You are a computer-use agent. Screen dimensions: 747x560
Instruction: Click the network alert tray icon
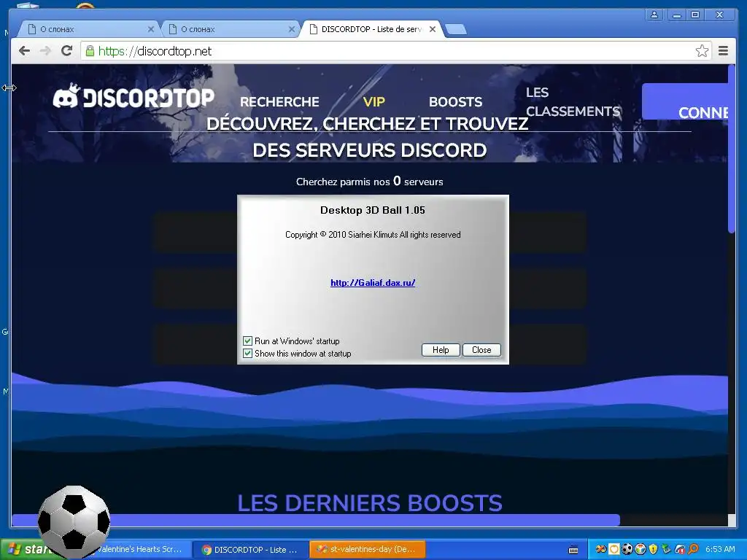(679, 550)
